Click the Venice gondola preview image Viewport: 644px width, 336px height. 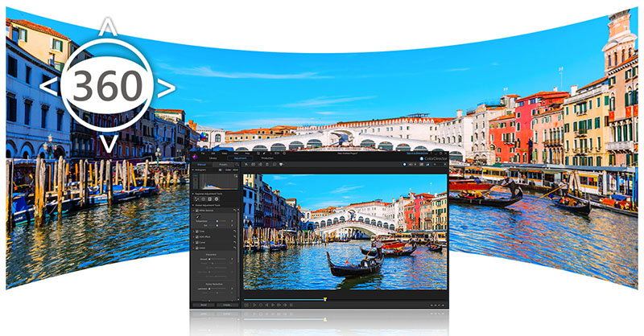click(345, 232)
